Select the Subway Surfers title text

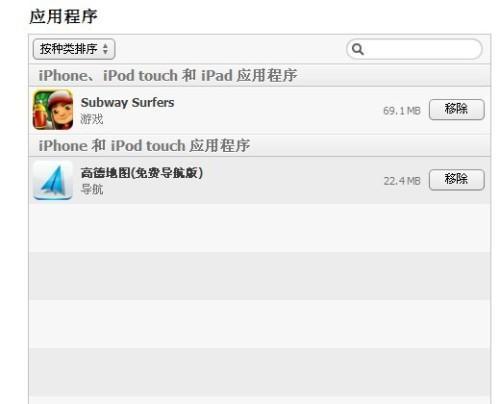coord(127,103)
